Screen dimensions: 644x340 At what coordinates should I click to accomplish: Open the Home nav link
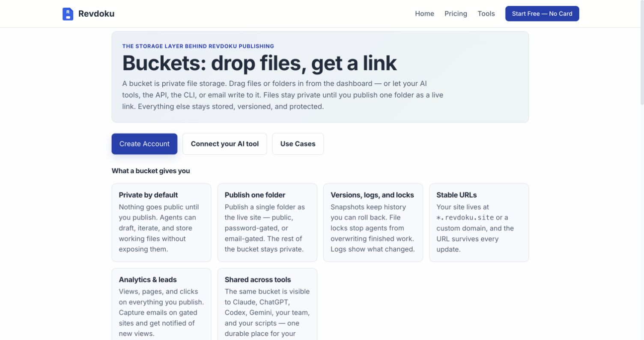click(x=424, y=14)
